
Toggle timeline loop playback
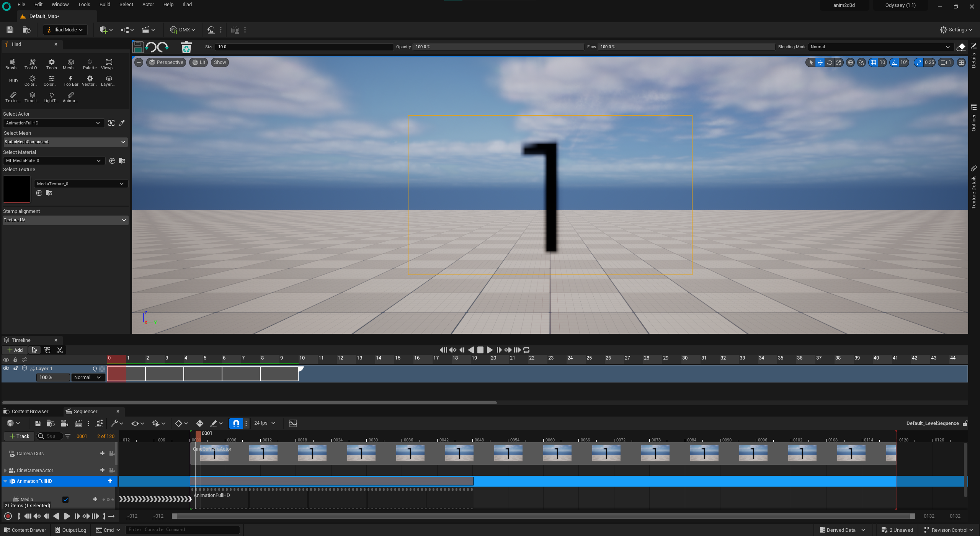click(527, 350)
